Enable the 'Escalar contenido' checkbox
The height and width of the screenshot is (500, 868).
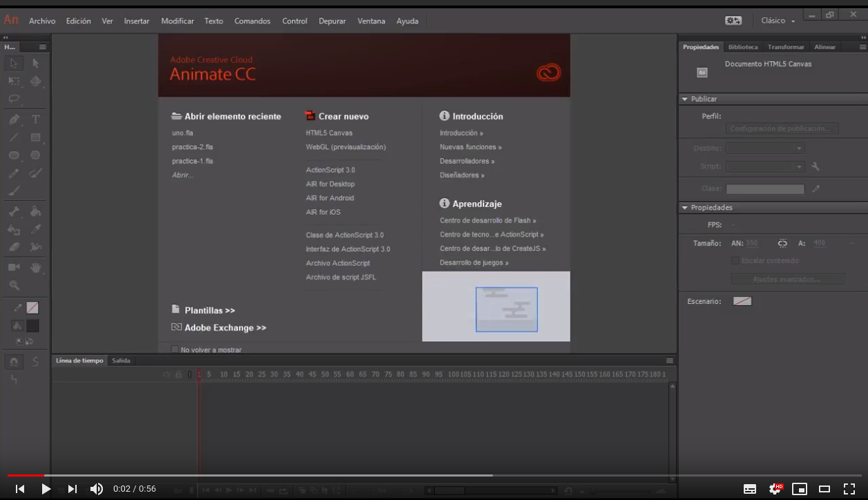point(735,260)
